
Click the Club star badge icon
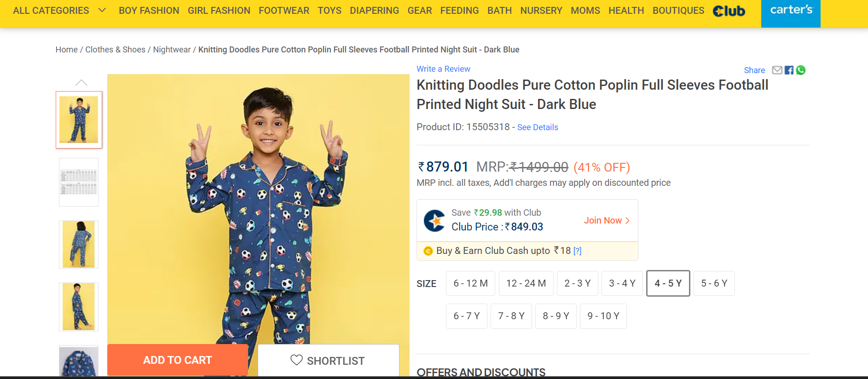(434, 221)
